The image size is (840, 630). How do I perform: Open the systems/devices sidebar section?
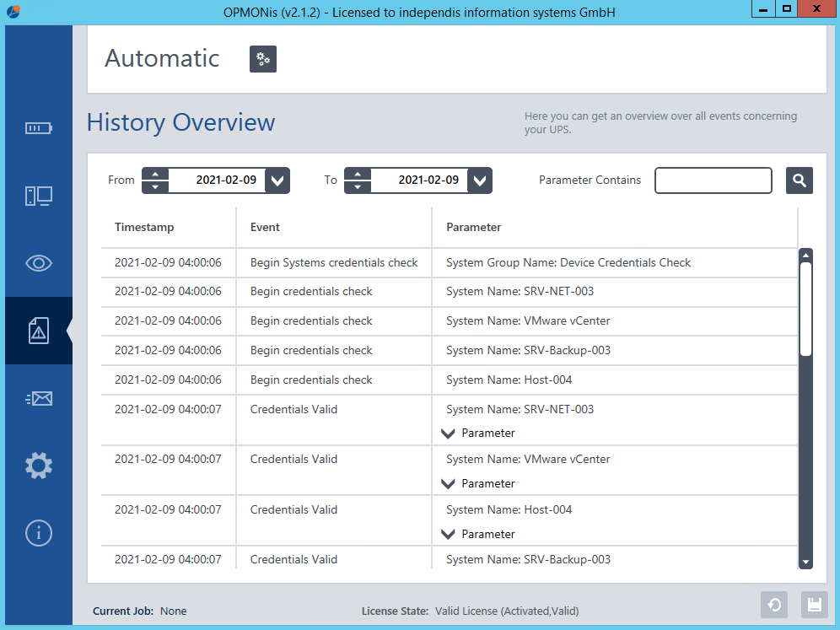39,196
